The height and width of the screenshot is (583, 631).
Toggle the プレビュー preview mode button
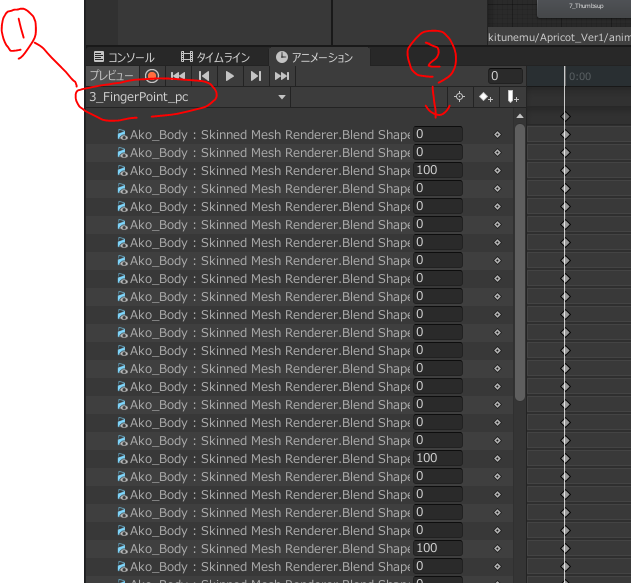[111, 76]
